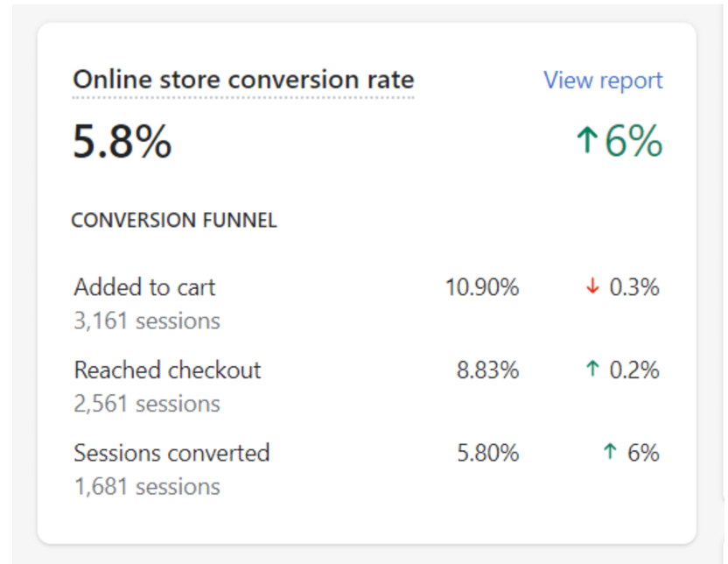Select the Added to cart row label
The image size is (728, 564).
(144, 287)
